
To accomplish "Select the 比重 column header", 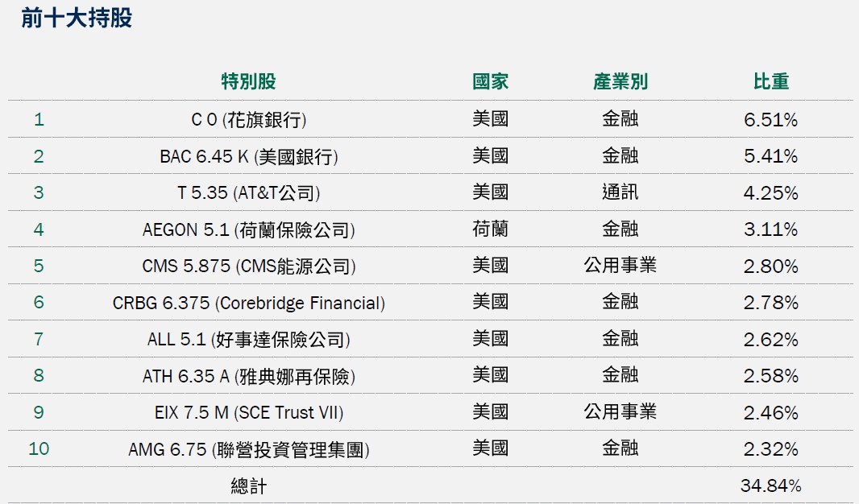I will [770, 81].
